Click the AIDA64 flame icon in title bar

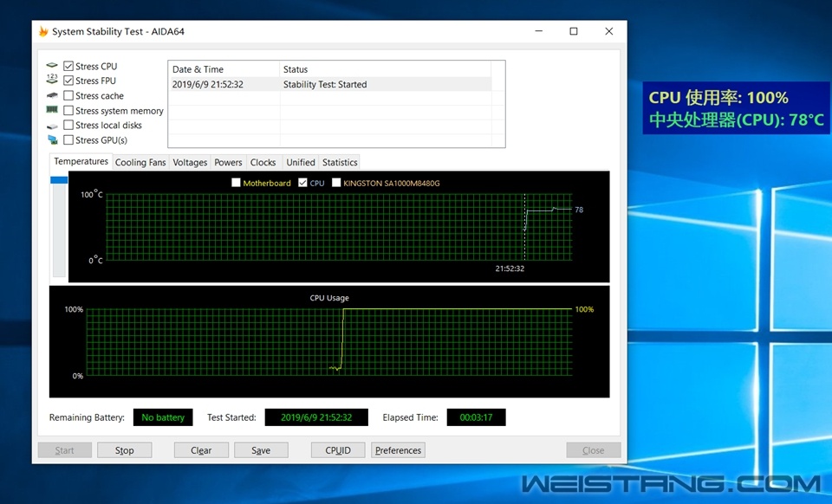tap(43, 32)
